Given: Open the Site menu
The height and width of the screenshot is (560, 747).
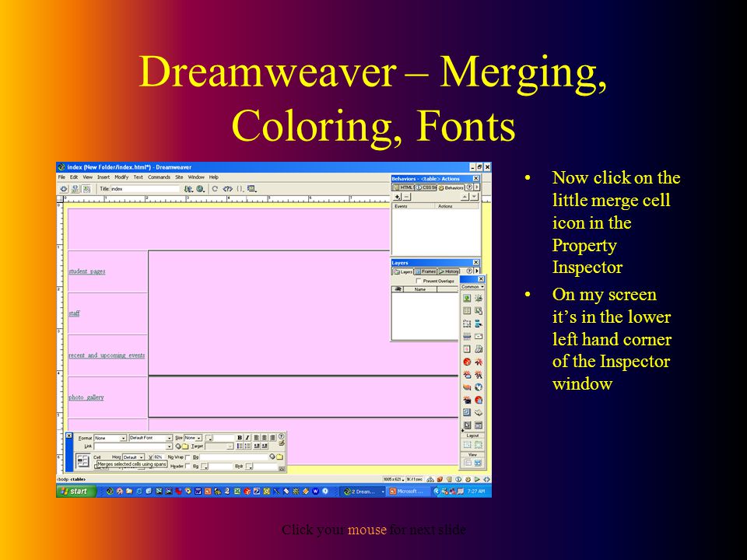Looking at the screenshot, I should [x=179, y=177].
